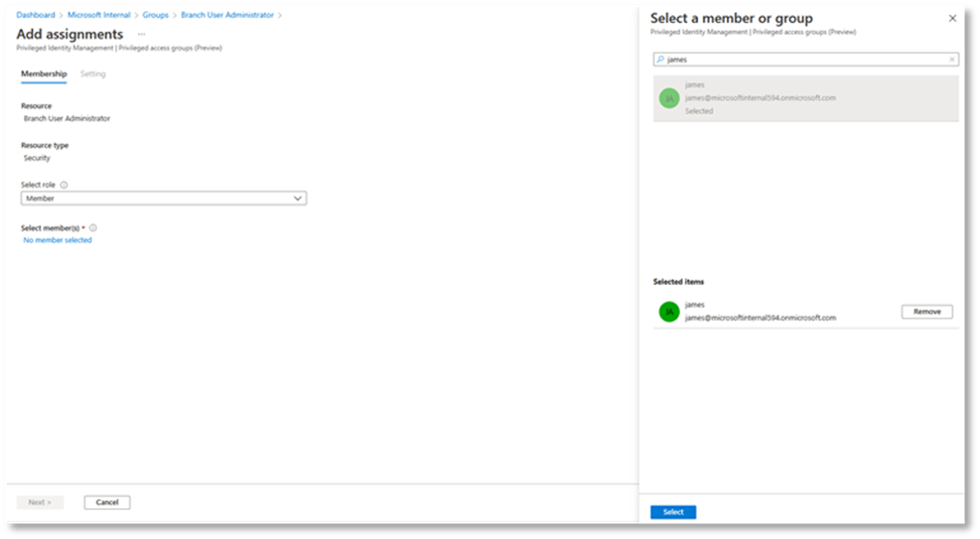Click the JA avatar in the search results
980x539 pixels.
point(668,98)
